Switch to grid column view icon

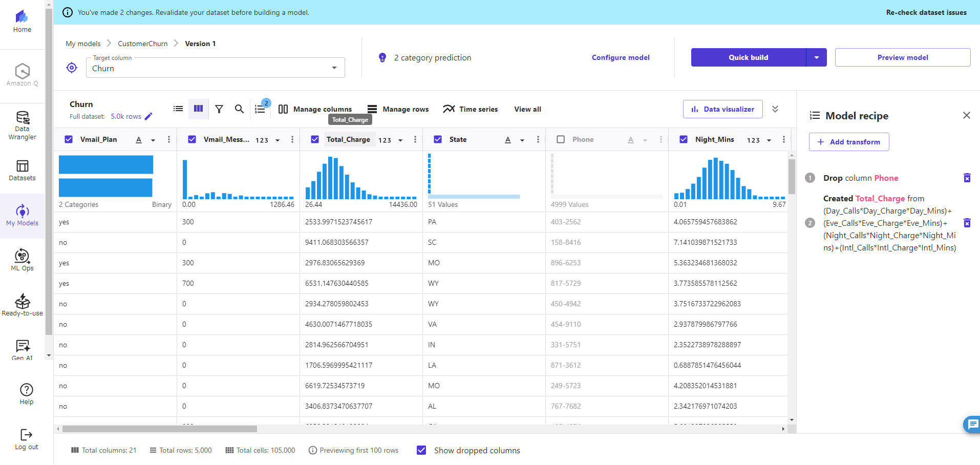tap(199, 109)
